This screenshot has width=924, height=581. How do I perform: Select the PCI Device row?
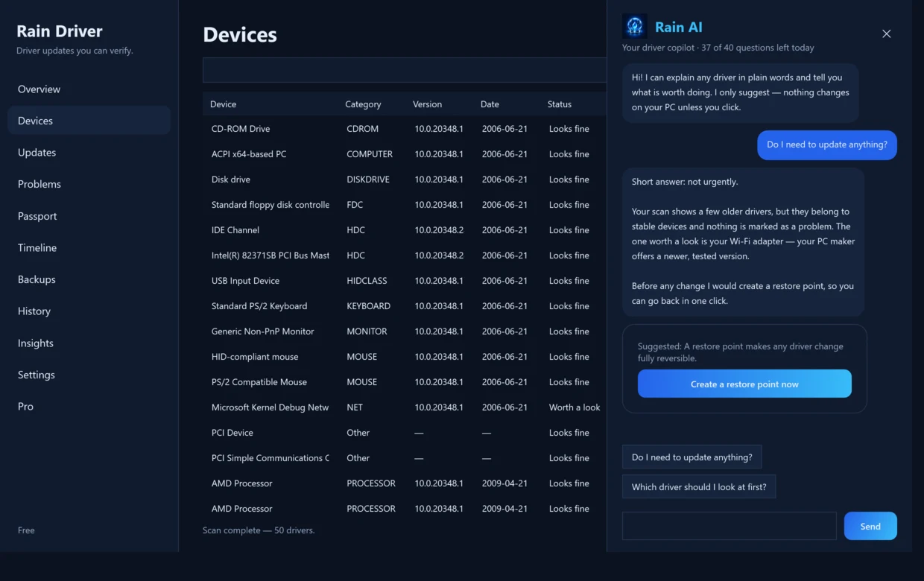[405, 433]
